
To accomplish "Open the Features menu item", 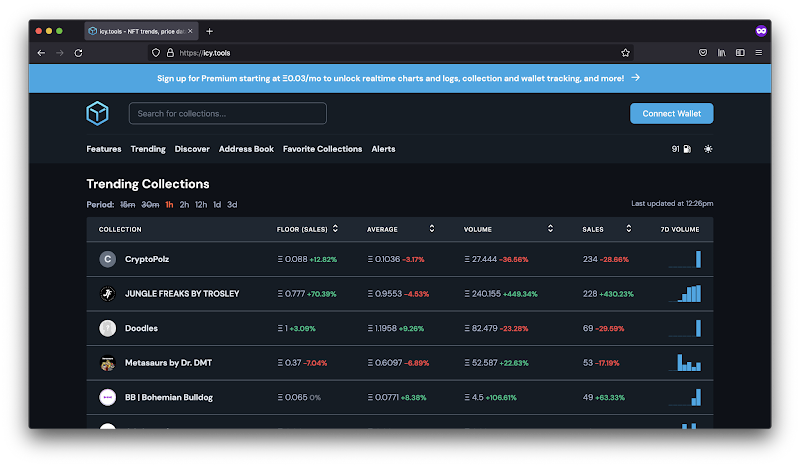I will pos(104,149).
